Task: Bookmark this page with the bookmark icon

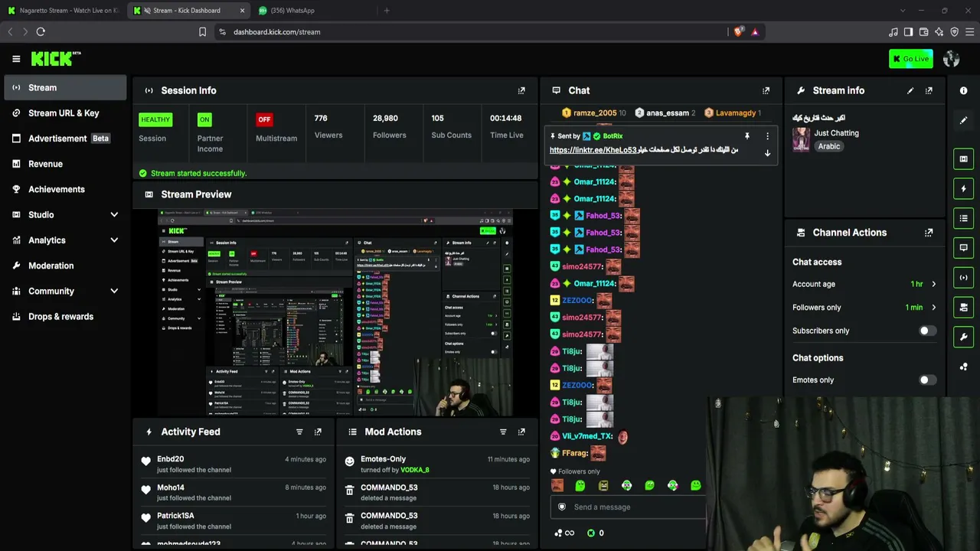Action: [202, 32]
